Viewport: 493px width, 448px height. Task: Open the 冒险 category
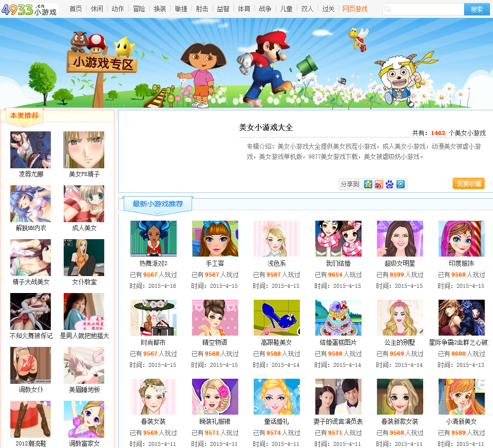(x=139, y=9)
